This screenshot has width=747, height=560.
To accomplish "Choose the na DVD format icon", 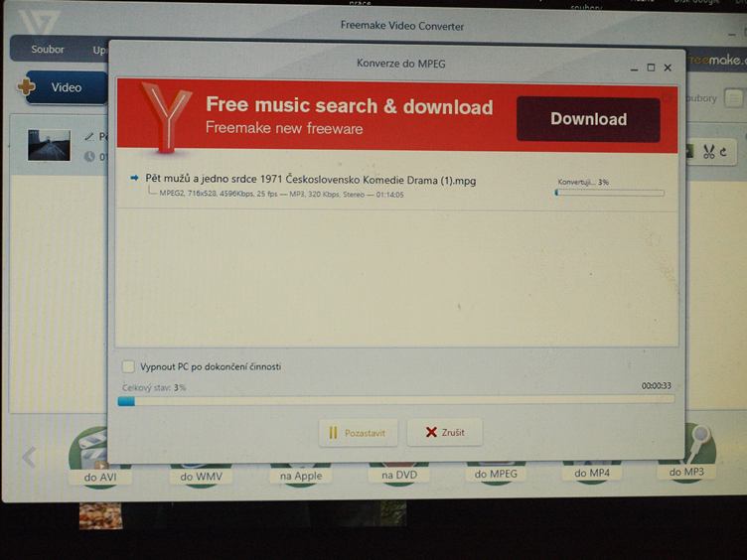I will (x=398, y=469).
